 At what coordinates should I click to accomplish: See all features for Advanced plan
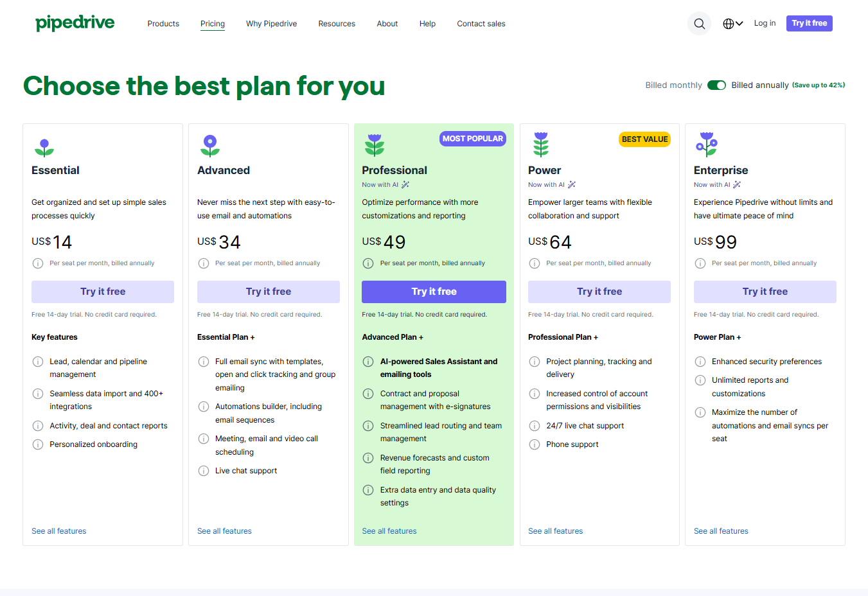click(x=224, y=531)
